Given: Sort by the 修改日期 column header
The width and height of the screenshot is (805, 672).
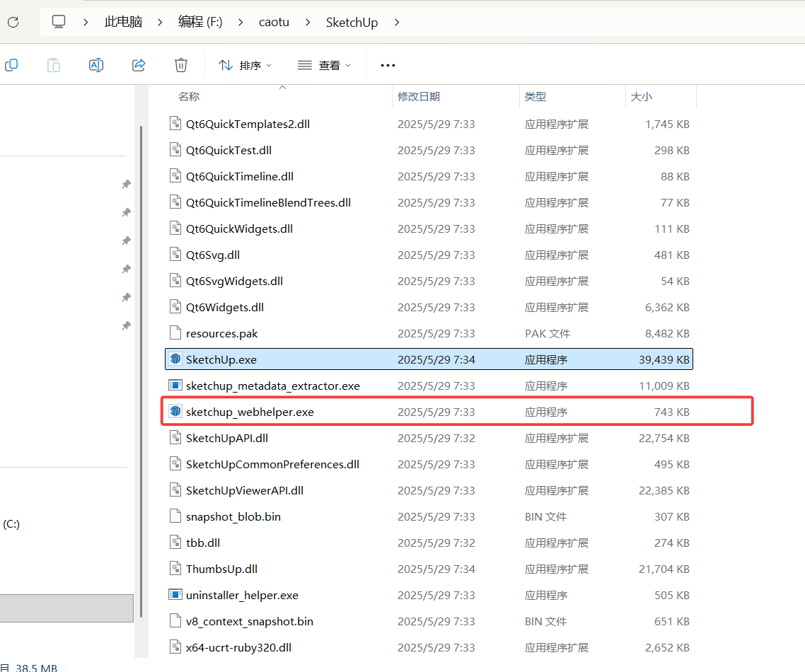Looking at the screenshot, I should 418,96.
